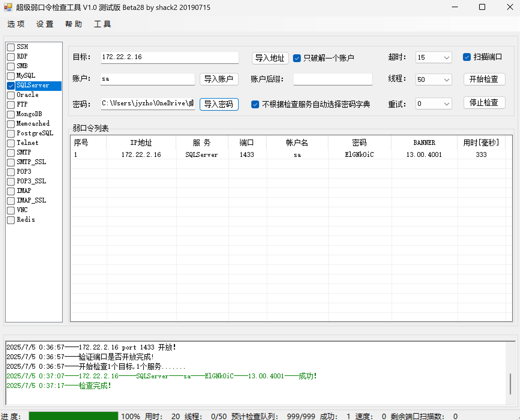This screenshot has width=520, height=420.
Task: Close the application window
Action: click(x=510, y=7)
